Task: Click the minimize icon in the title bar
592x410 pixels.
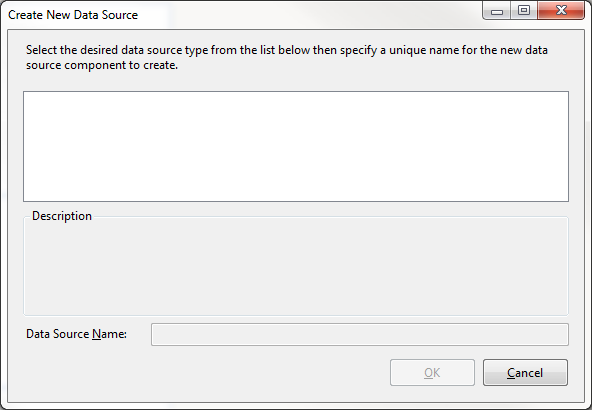Action: pos(497,12)
